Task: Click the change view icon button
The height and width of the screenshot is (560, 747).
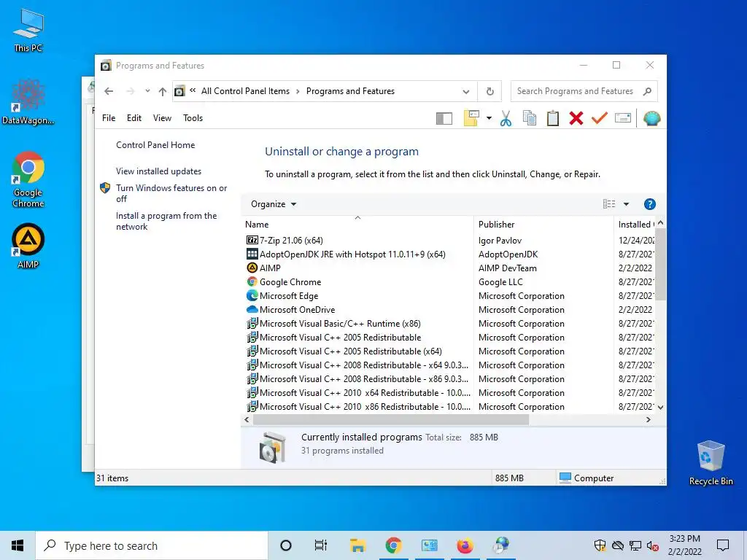Action: coord(609,204)
